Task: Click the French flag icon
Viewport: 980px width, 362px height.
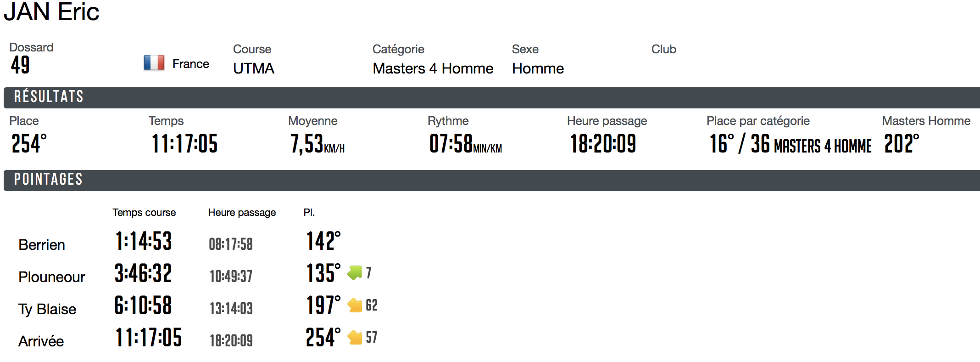Action: click(154, 62)
